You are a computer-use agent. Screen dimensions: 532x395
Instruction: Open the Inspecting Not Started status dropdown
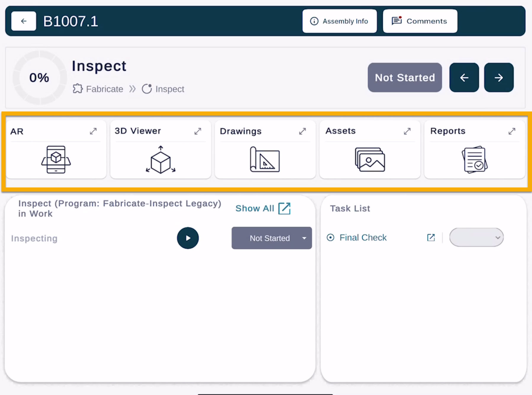[304, 238]
